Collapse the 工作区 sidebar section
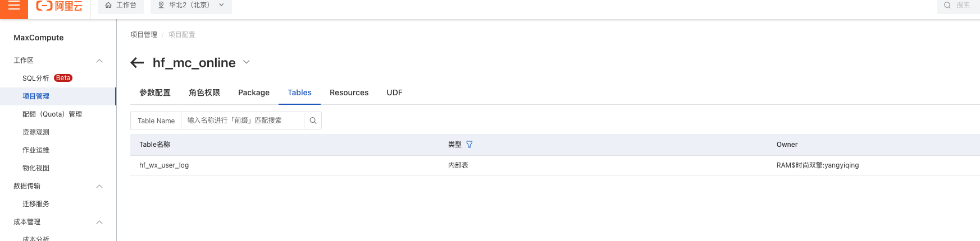 [99, 61]
